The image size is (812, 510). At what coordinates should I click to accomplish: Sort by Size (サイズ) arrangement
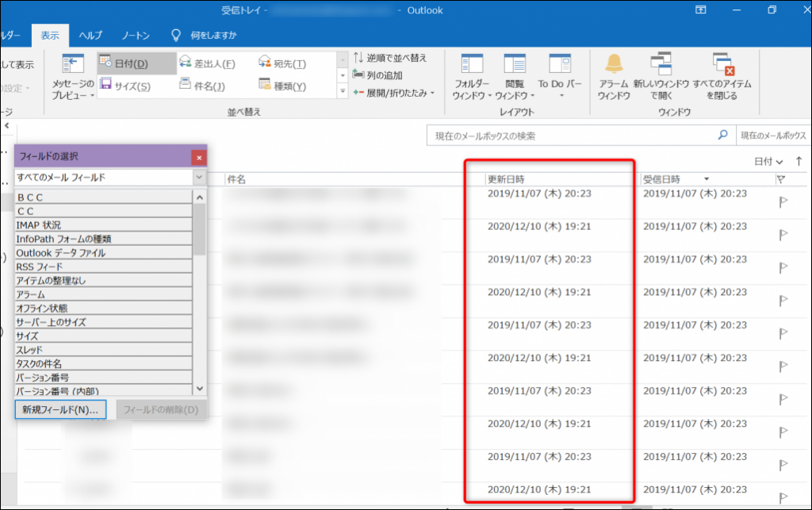[125, 86]
